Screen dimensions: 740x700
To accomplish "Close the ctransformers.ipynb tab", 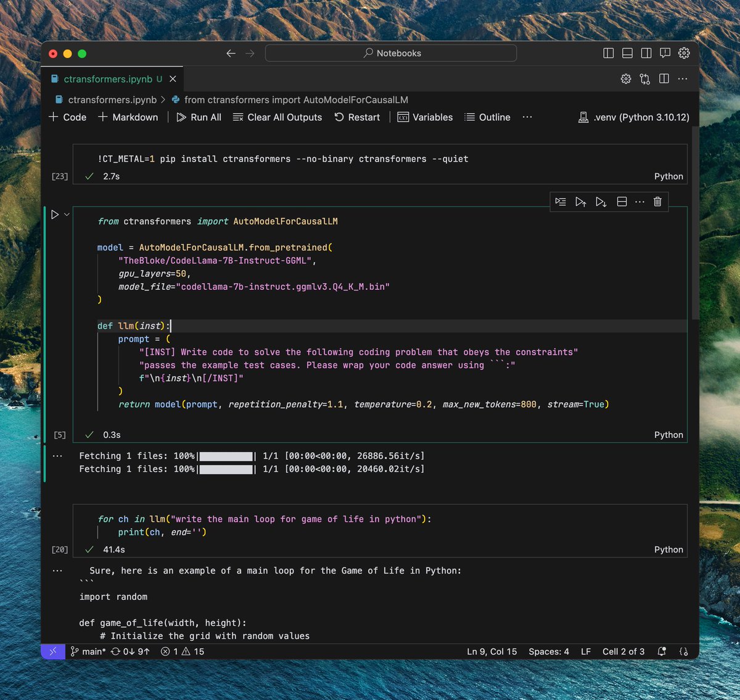I will point(173,79).
